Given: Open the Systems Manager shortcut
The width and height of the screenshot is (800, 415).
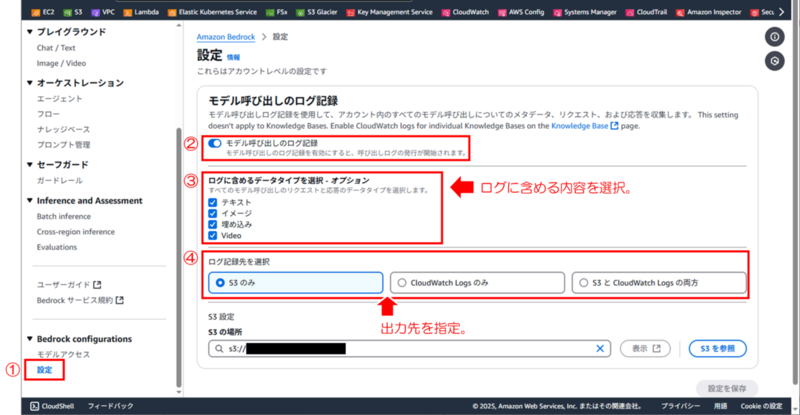Looking at the screenshot, I should click(x=585, y=12).
